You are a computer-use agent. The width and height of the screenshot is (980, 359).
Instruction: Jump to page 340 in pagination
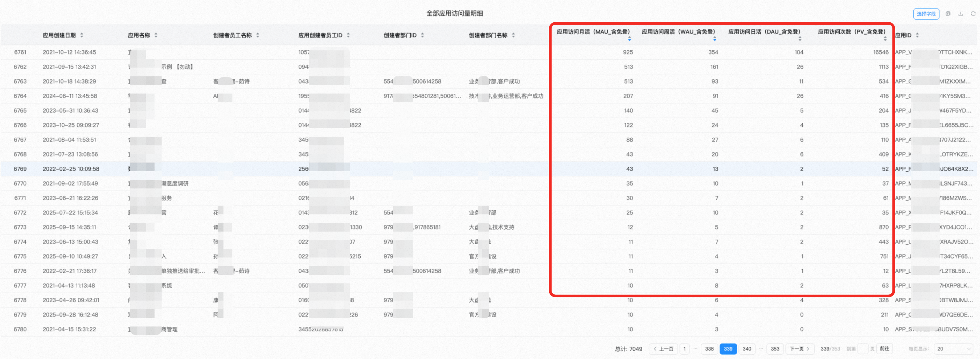click(746, 349)
